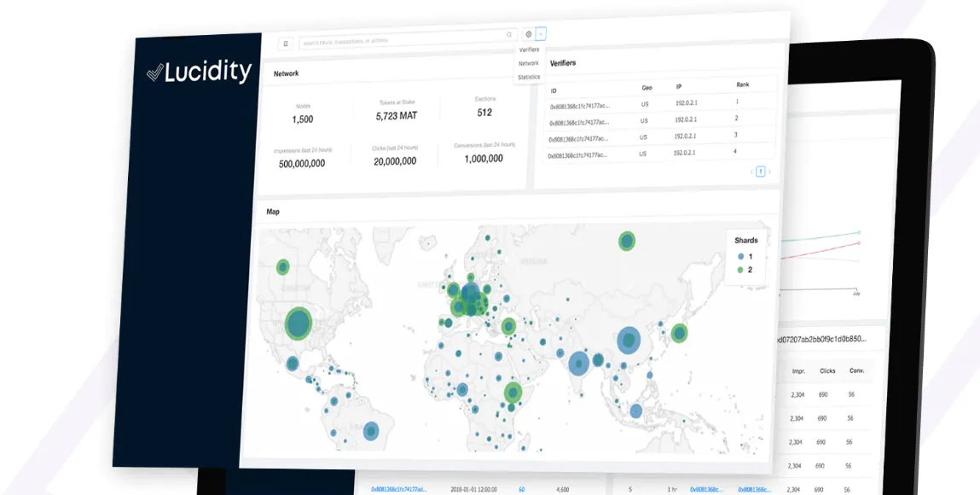The height and width of the screenshot is (495, 980).
Task: Select Network in the dropdown menu
Action: point(528,63)
